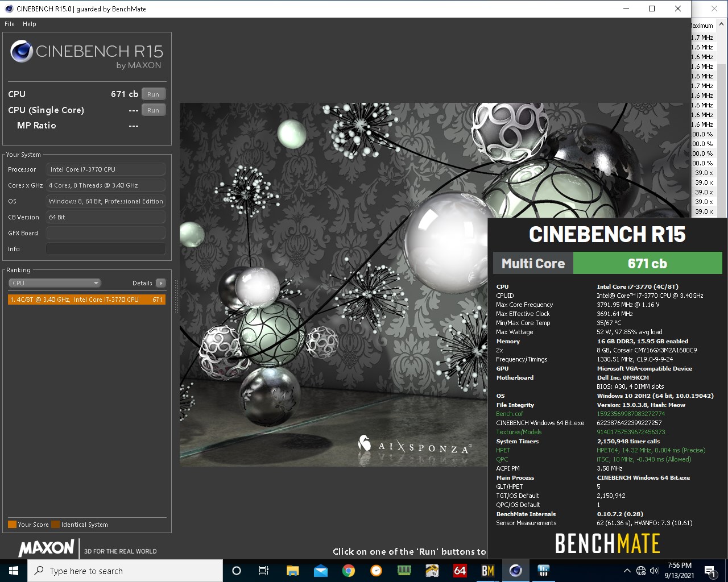
Task: Click the Max Core Frequency value 3791.95 MHz
Action: 628,305
